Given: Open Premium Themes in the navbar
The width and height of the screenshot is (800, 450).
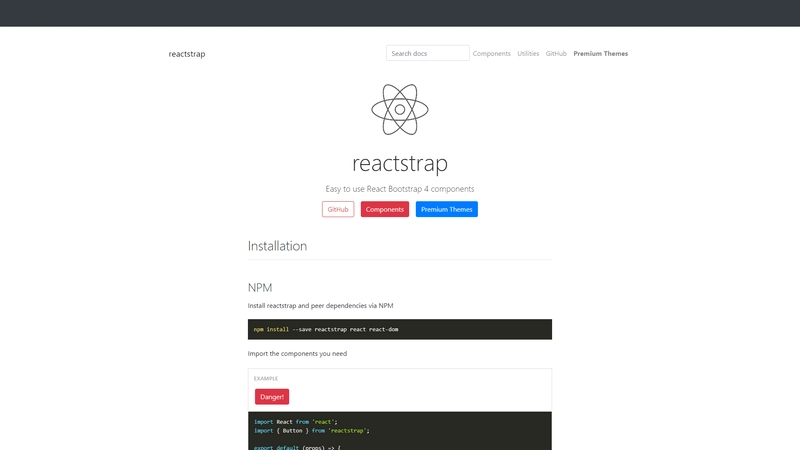Looking at the screenshot, I should [601, 54].
